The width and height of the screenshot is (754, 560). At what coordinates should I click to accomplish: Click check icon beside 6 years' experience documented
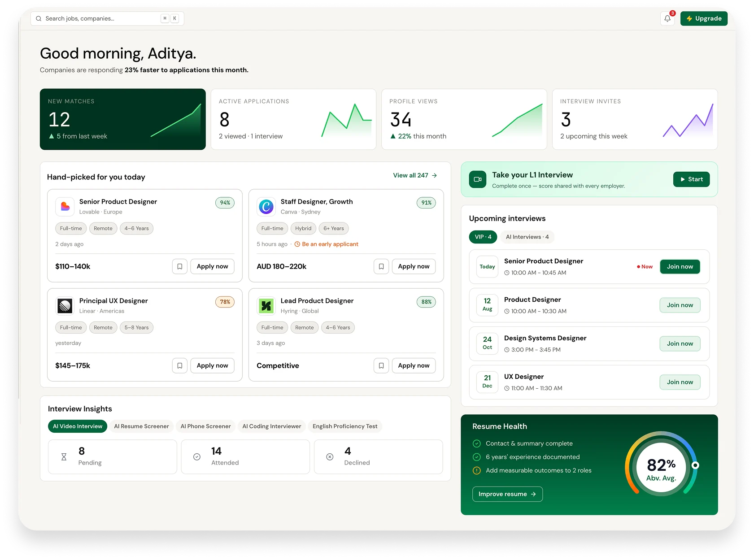pyautogui.click(x=477, y=457)
